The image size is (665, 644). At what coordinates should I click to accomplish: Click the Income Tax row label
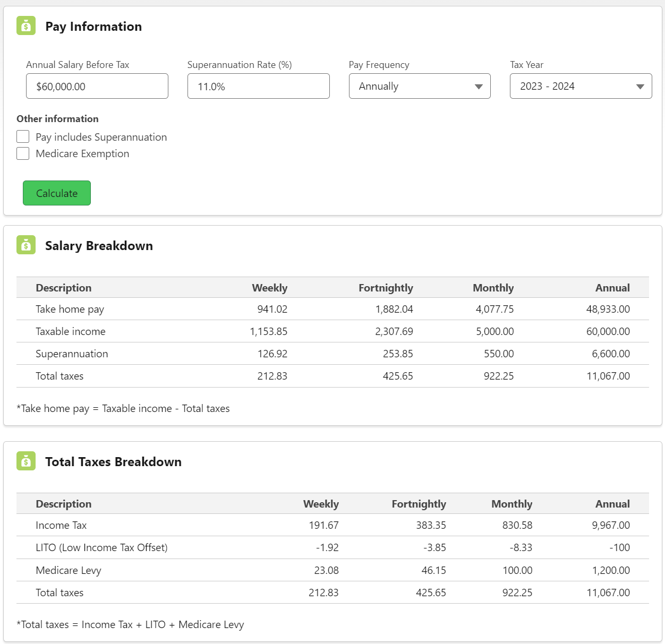pos(61,525)
